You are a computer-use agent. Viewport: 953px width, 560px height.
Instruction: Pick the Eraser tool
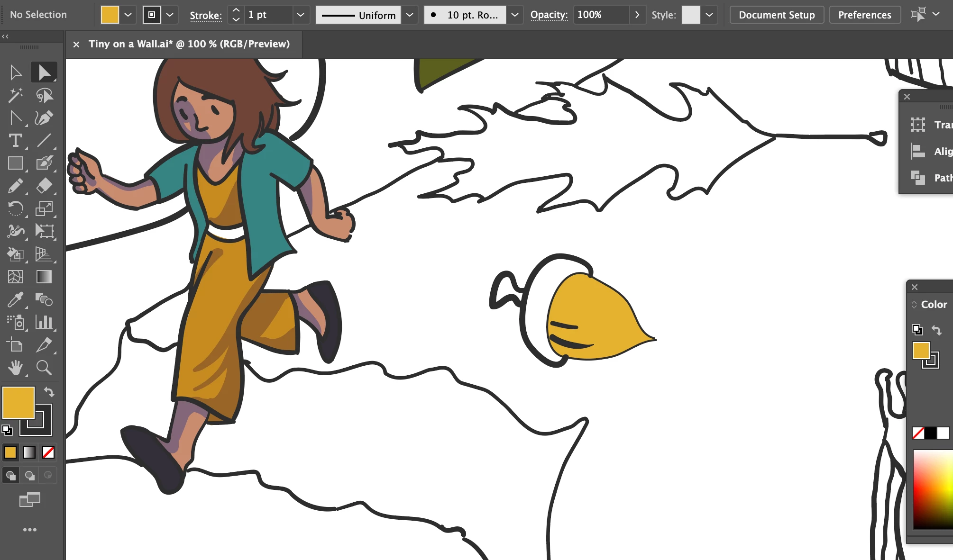[44, 186]
